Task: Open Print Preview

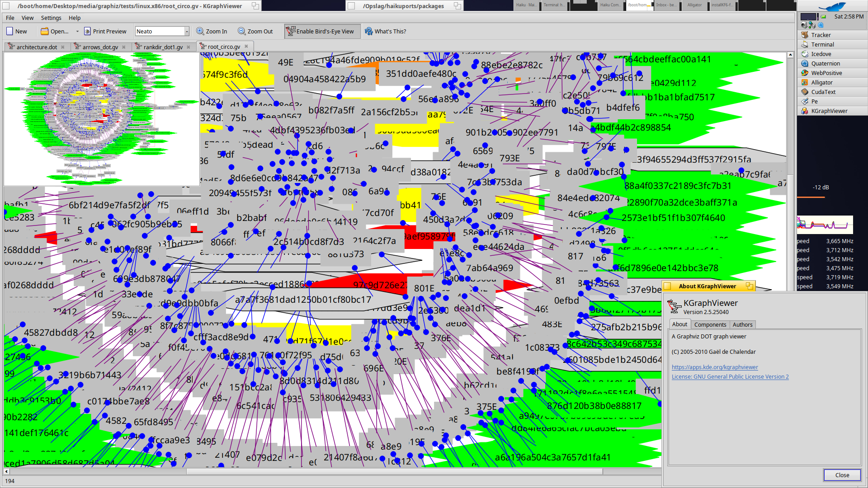Action: 105,31
